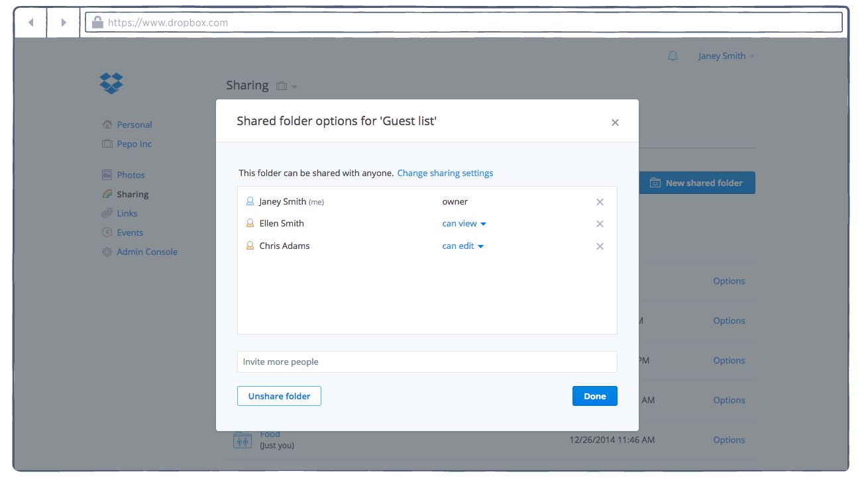Remove Ellen Smith with the X icon
The width and height of the screenshot is (868, 486).
tap(600, 224)
